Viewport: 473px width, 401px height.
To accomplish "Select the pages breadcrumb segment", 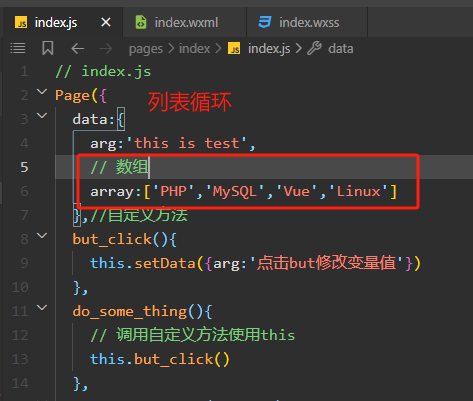I will [146, 49].
